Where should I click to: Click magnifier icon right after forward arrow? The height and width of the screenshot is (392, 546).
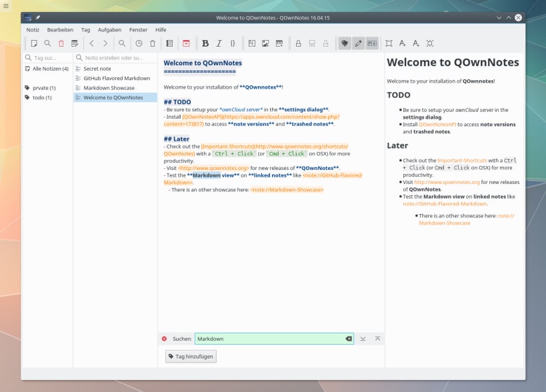coord(122,43)
